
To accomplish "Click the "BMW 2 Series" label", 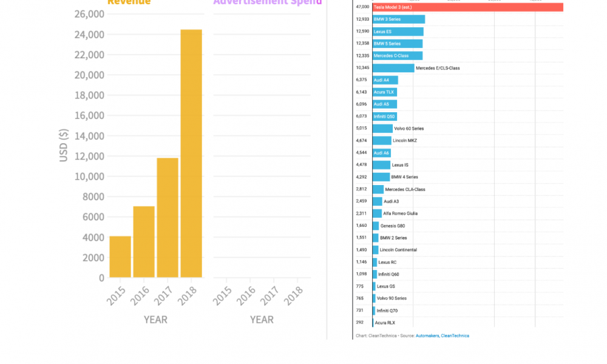I will (393, 238).
